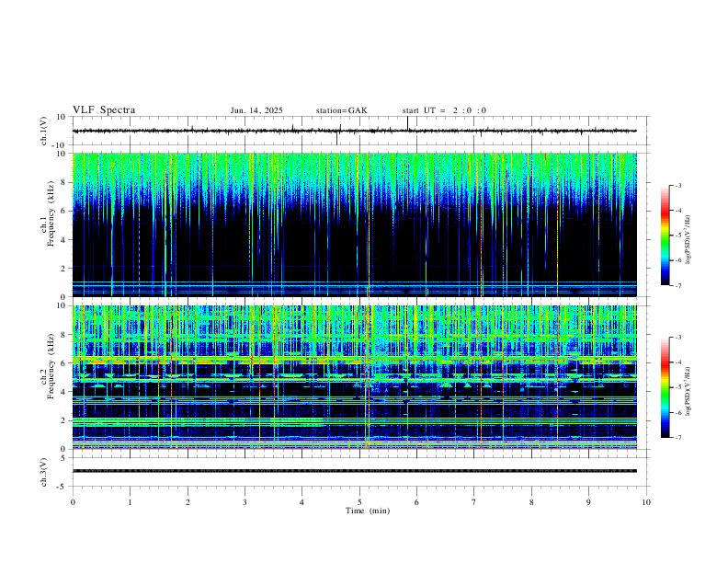Click the ch.1 colorbar PSD unit label
This screenshot has width=728, height=563.
(x=688, y=240)
